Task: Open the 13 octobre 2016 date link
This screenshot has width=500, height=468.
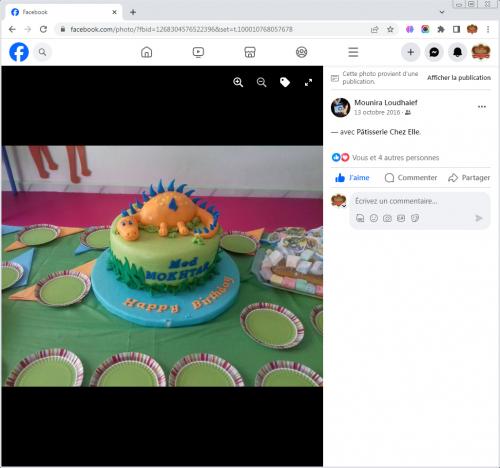Action: tap(377, 112)
